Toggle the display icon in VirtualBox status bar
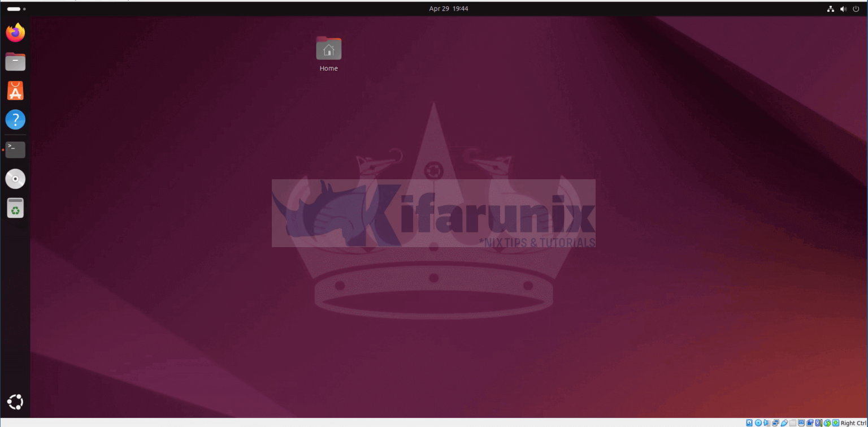 pos(801,422)
